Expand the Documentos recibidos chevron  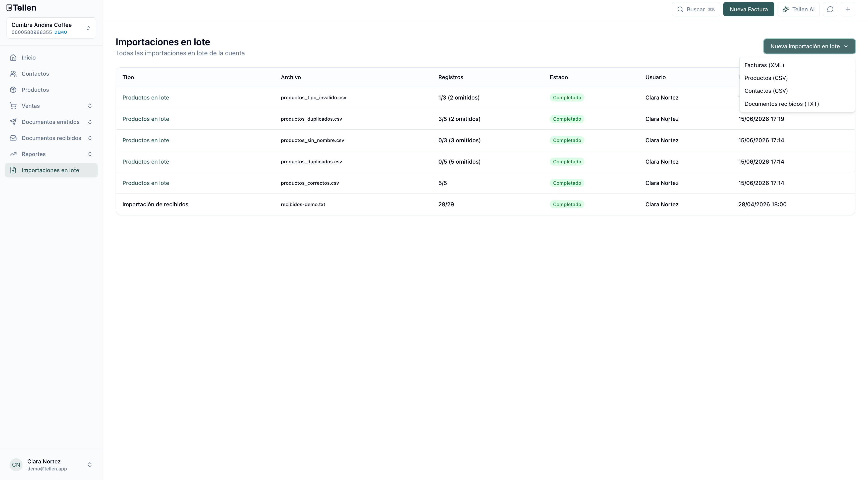[x=90, y=138]
